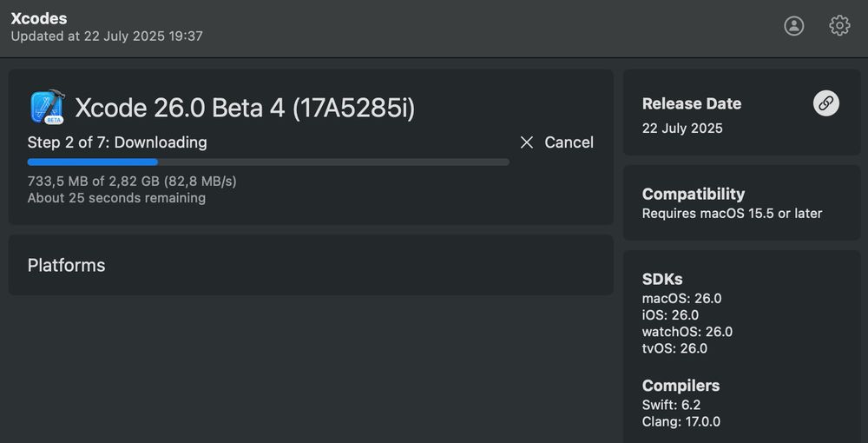Click the Step 2 of 7 status text
The height and width of the screenshot is (443, 868).
[x=117, y=142]
